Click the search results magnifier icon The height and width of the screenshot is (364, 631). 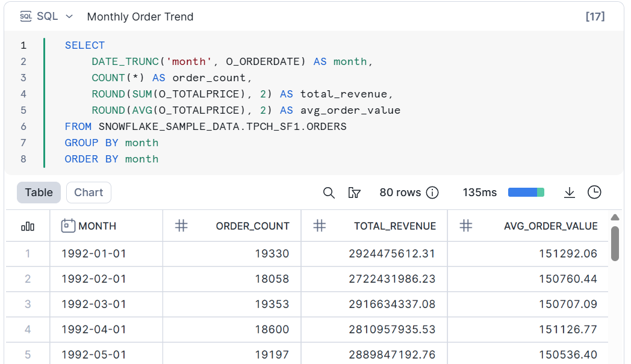tap(329, 193)
